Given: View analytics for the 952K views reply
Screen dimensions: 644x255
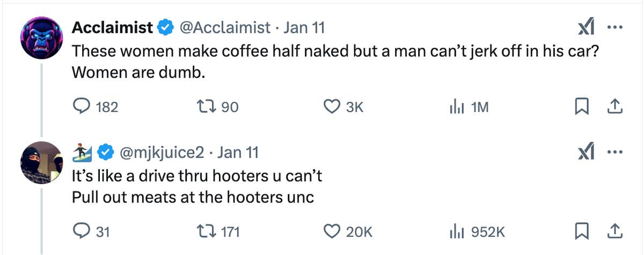Looking at the screenshot, I should coord(456,231).
